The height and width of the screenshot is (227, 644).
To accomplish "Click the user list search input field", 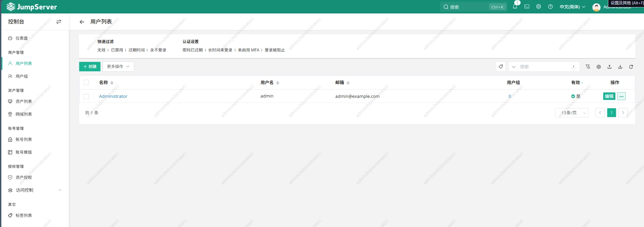I will pyautogui.click(x=544, y=67).
